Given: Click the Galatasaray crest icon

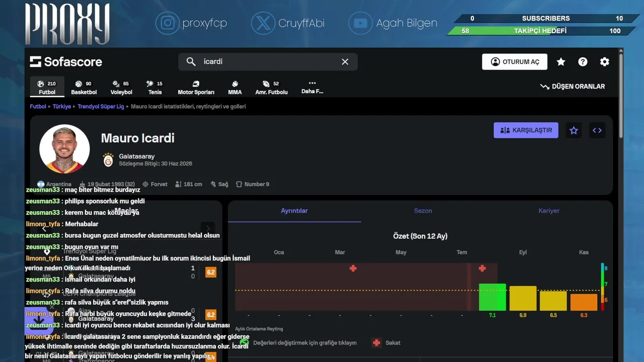Looking at the screenshot, I should pos(108,160).
